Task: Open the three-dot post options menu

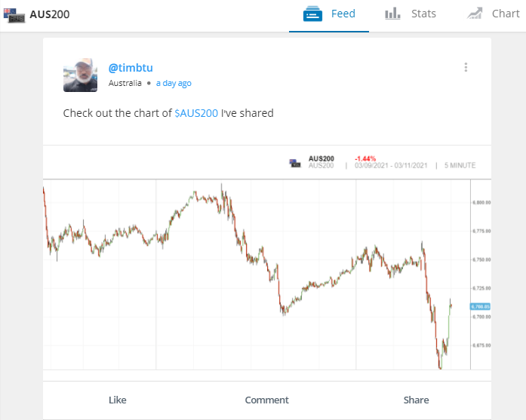Action: 466,67
